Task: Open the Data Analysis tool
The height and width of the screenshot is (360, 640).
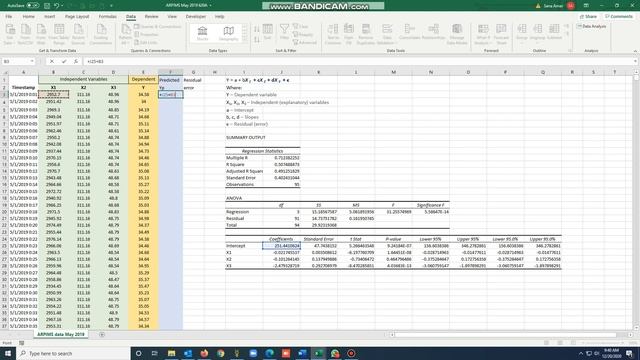Action: (591, 26)
